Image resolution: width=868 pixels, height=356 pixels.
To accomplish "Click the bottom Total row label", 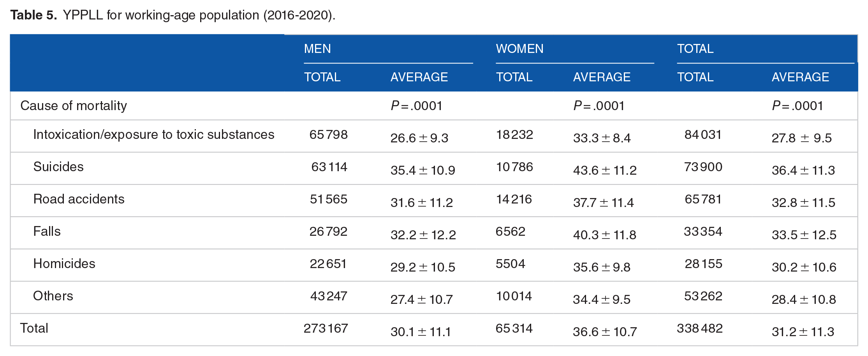I will click(34, 328).
